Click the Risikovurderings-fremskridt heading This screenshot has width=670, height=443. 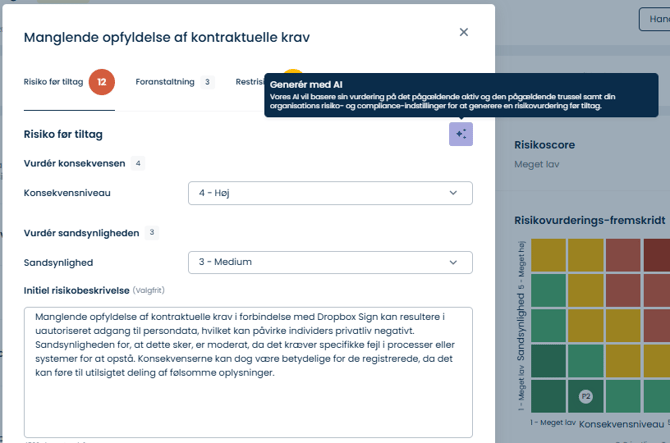(x=589, y=218)
